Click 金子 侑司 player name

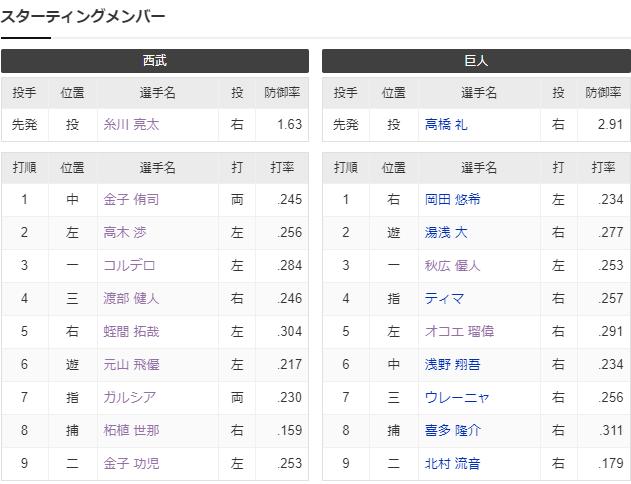[131, 199]
